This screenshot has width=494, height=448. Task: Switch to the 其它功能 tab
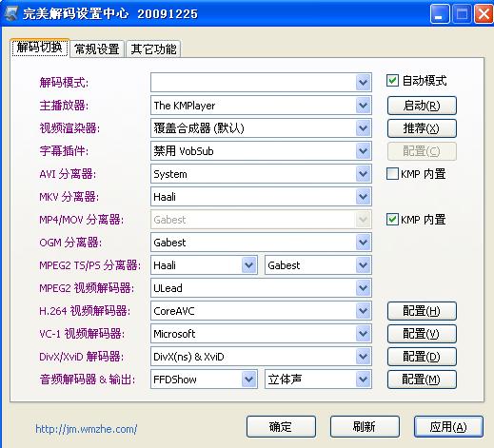pos(153,49)
